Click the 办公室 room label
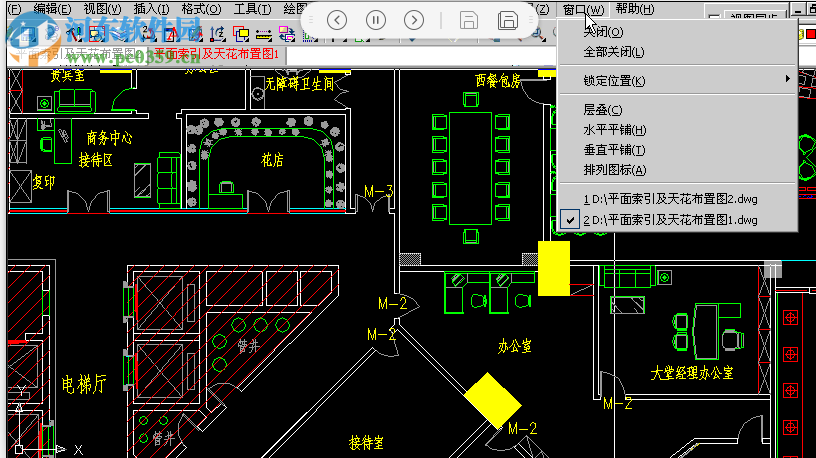 tap(515, 346)
